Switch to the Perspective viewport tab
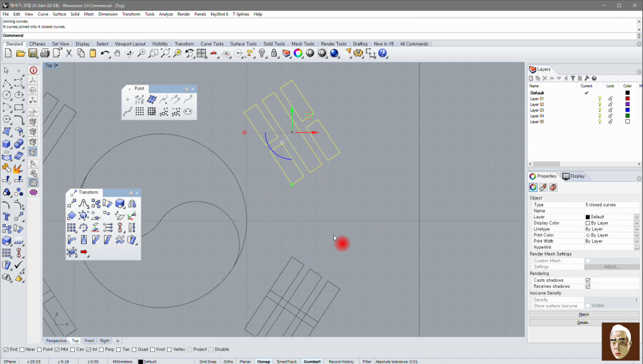 56,341
